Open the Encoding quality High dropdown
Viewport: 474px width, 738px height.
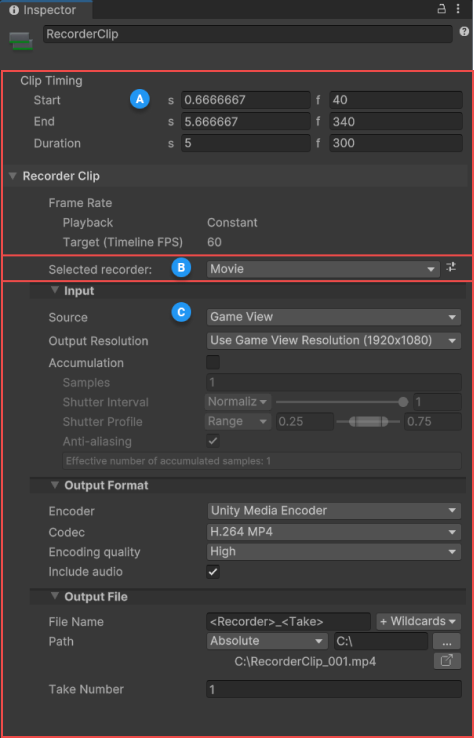[x=334, y=551]
